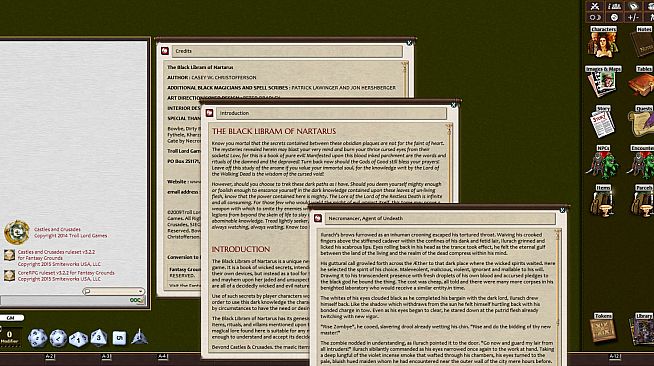This screenshot has width=654, height=366.
Task: Click the AUTHOR line in Credits
Action: click(x=211, y=78)
